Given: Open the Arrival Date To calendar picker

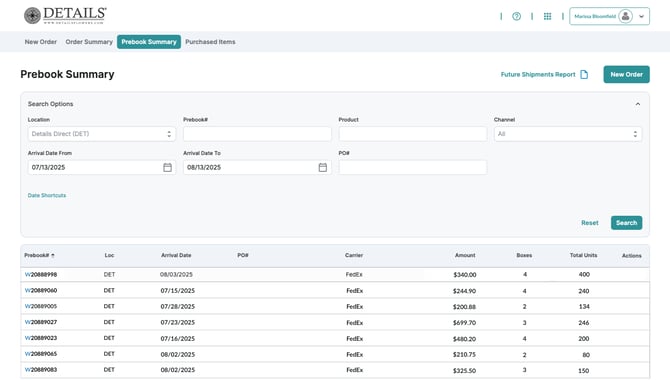Looking at the screenshot, I should click(323, 167).
